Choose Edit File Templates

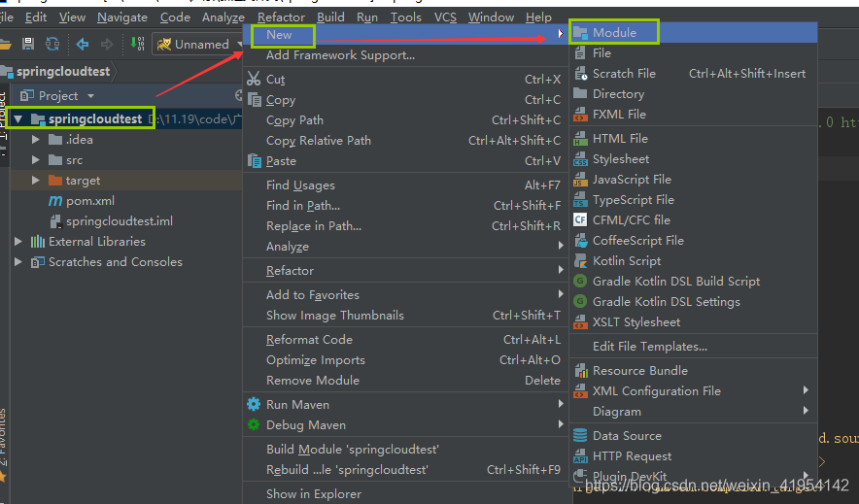click(x=693, y=347)
